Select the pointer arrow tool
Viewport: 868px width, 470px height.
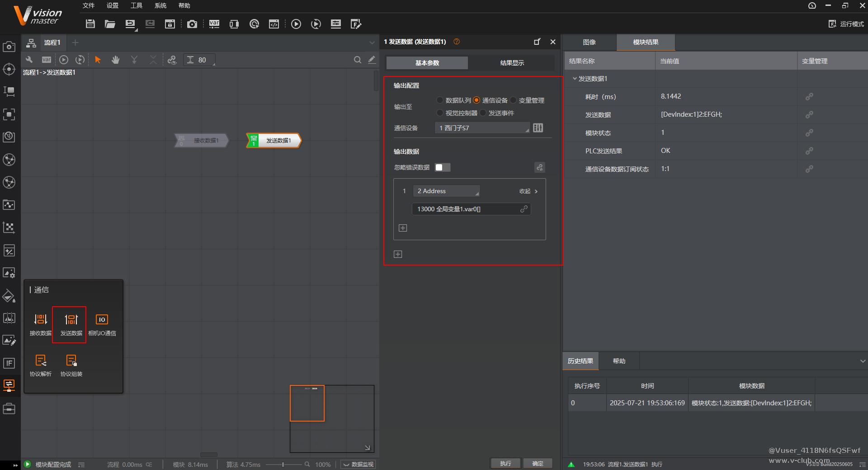point(98,60)
